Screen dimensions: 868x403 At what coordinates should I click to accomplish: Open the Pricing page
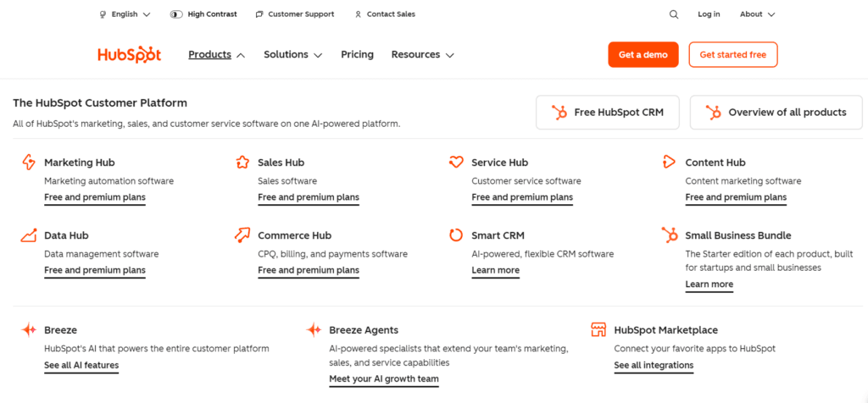tap(357, 55)
